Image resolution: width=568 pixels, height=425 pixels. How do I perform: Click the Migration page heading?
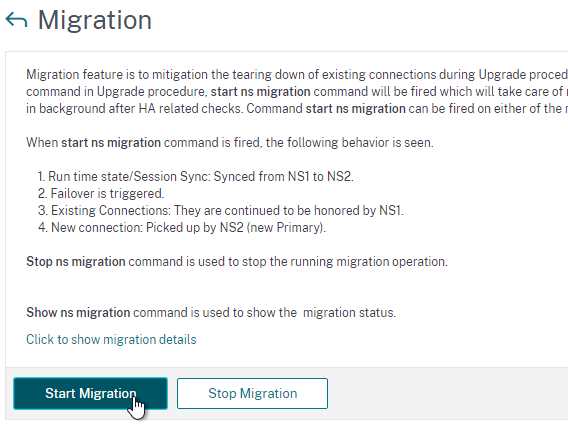(95, 20)
